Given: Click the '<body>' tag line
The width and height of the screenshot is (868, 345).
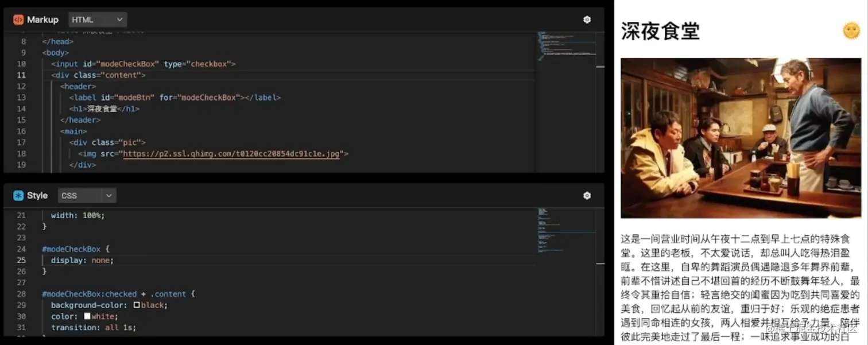Looking at the screenshot, I should point(55,53).
